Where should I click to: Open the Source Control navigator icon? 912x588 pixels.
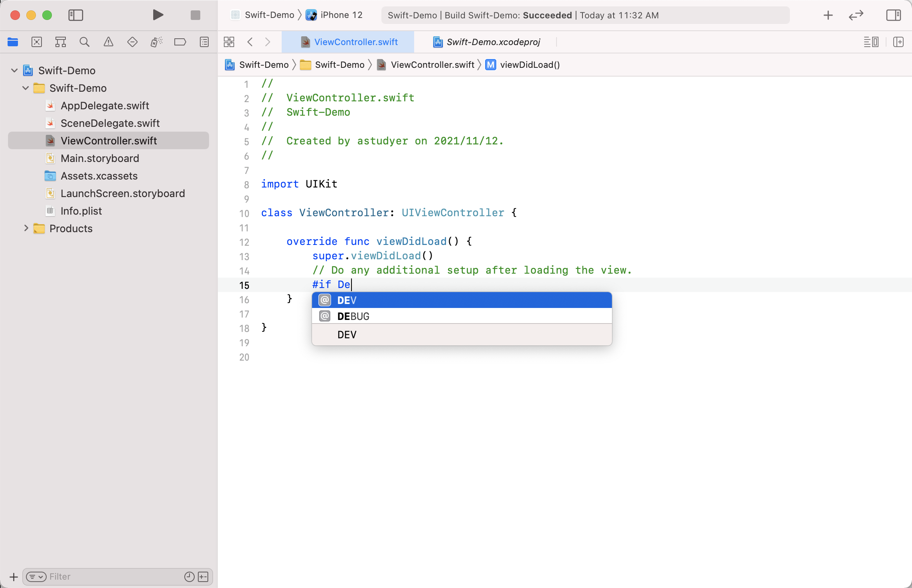[x=37, y=42]
